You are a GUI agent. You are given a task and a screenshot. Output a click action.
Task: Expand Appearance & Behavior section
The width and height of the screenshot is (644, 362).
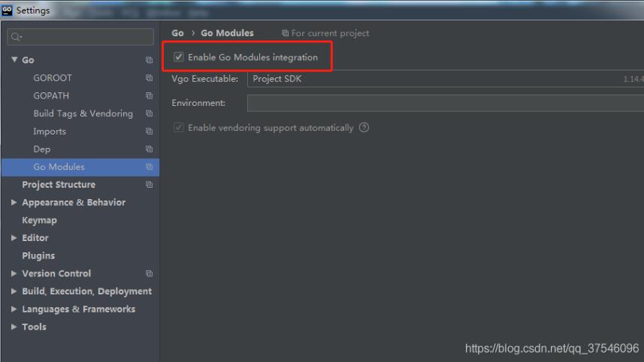click(x=14, y=203)
